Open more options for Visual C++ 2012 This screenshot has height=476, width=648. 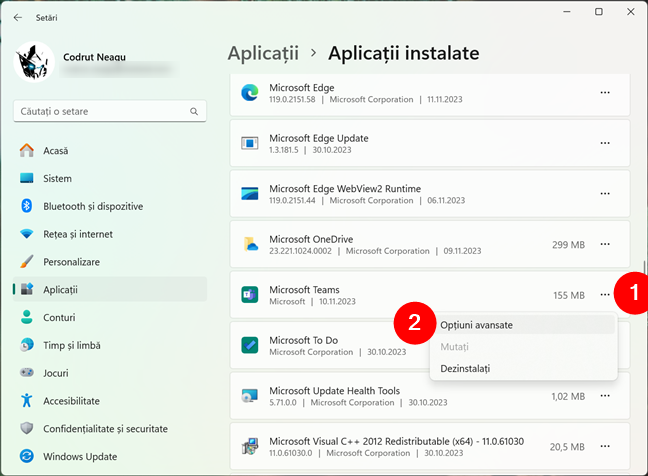tap(605, 446)
